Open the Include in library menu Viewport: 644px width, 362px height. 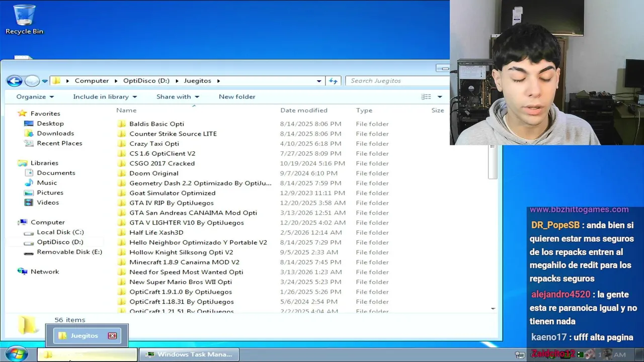tap(105, 97)
